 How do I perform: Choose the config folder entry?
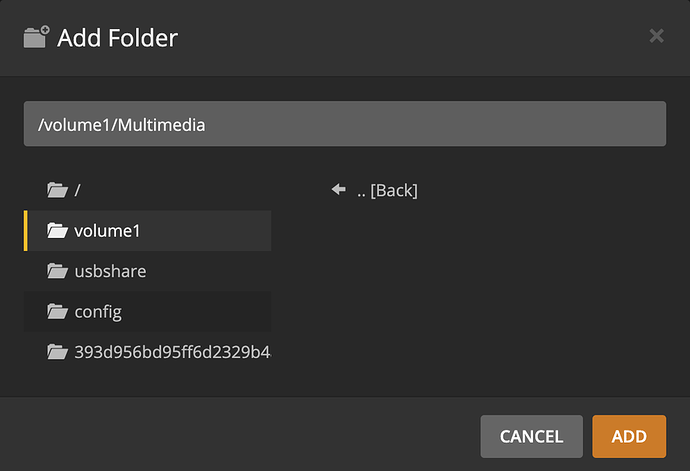click(x=98, y=312)
